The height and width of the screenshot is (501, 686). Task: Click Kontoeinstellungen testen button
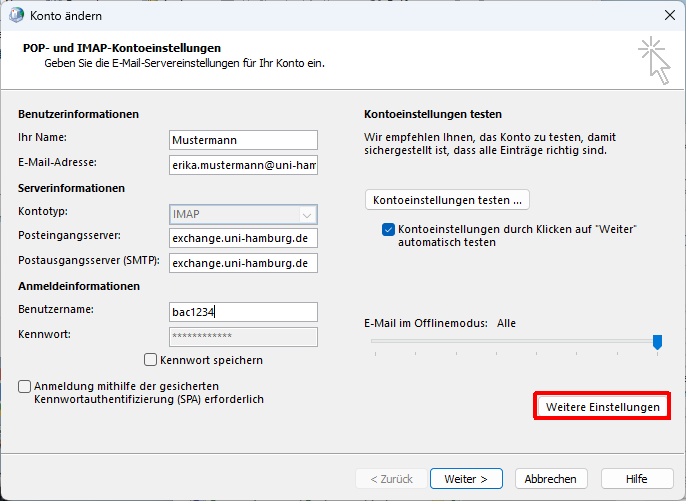447,200
